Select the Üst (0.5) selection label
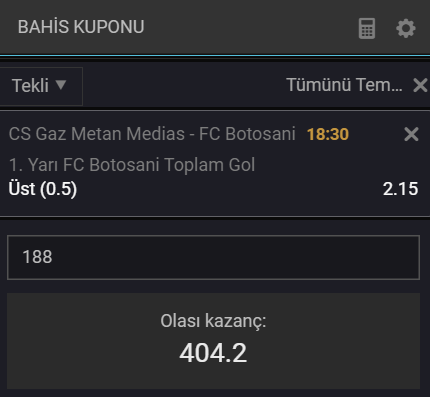This screenshot has width=430, height=397. pos(43,189)
